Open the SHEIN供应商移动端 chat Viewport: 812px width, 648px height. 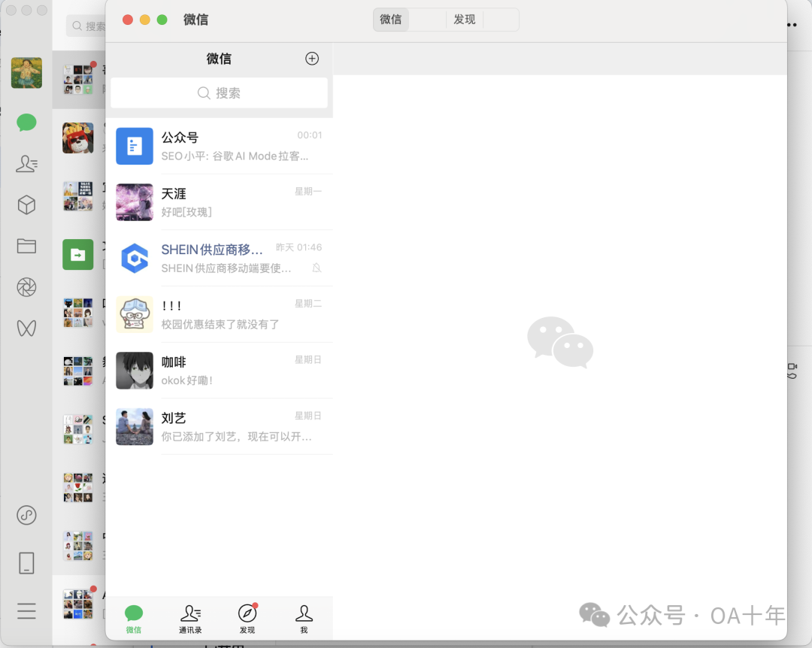[x=219, y=258]
